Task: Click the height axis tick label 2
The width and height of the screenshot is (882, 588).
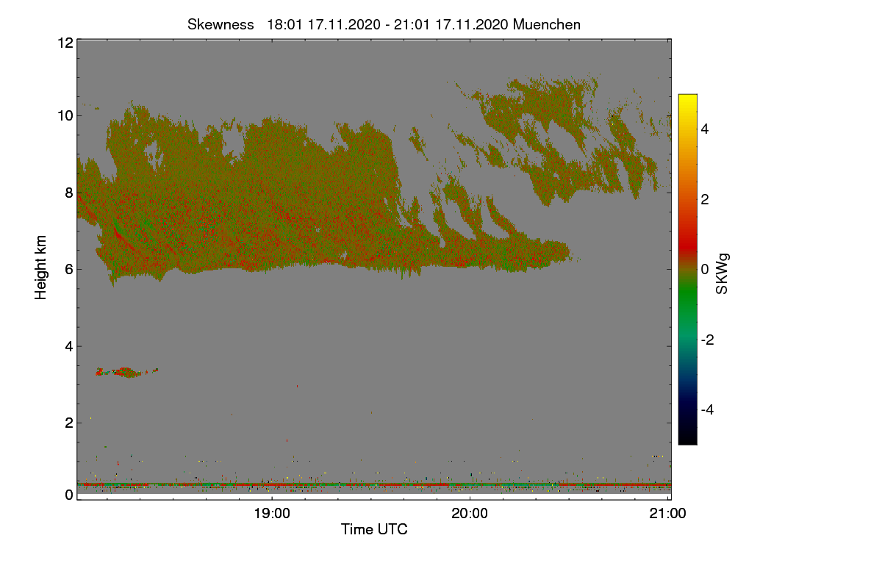Action: (69, 423)
